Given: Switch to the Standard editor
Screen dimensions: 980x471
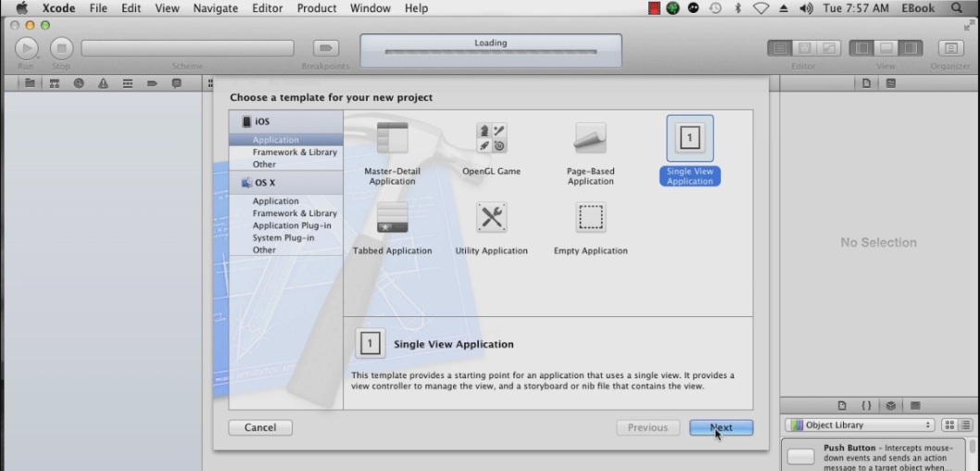Looking at the screenshot, I should [779, 48].
